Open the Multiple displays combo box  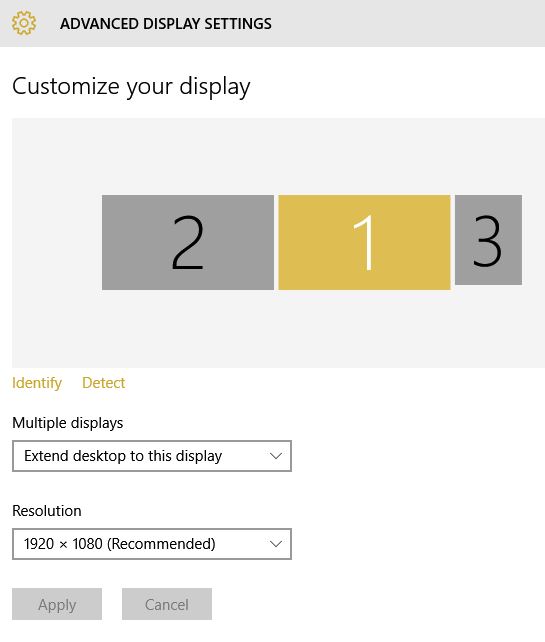tap(152, 456)
